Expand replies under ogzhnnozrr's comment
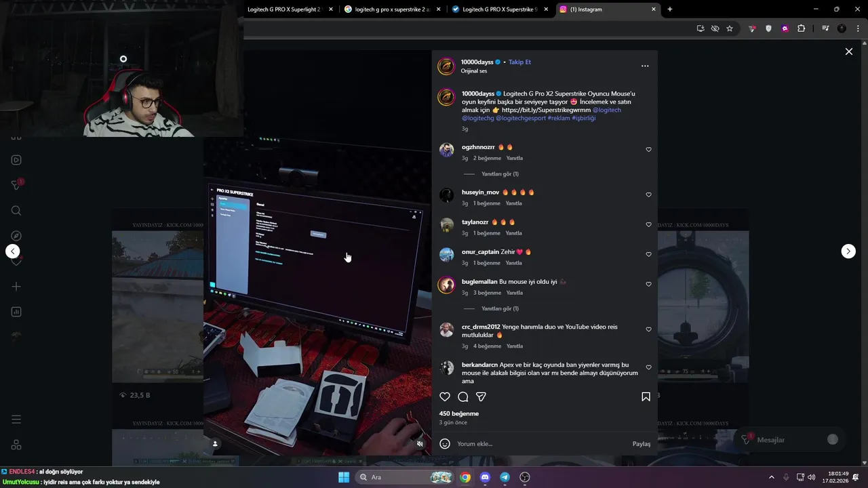Image resolution: width=868 pixels, height=488 pixels. pos(500,174)
